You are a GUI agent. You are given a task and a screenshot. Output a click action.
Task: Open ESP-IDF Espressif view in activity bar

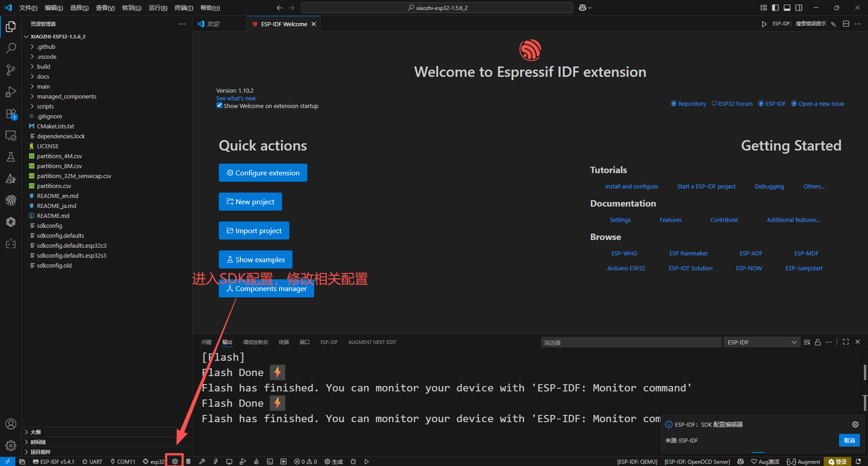[11, 200]
